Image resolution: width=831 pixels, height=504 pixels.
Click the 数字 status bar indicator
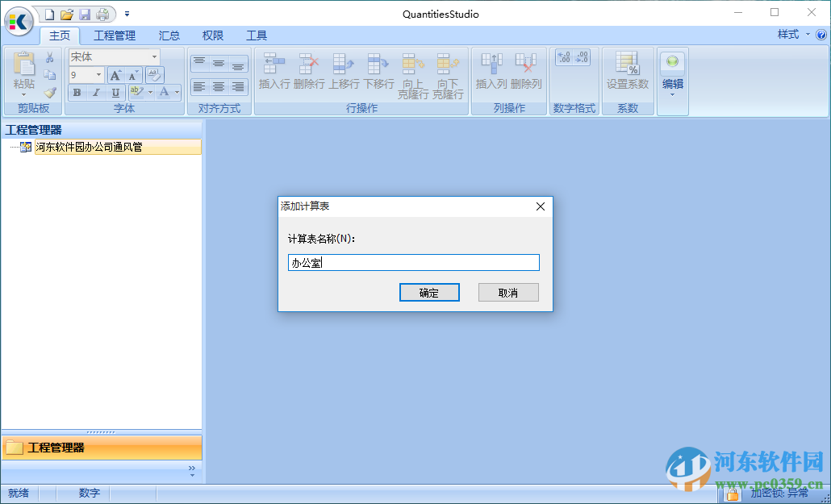pyautogui.click(x=89, y=494)
